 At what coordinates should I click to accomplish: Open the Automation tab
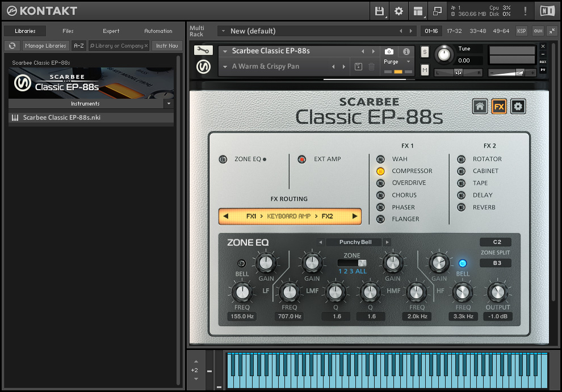click(x=158, y=31)
